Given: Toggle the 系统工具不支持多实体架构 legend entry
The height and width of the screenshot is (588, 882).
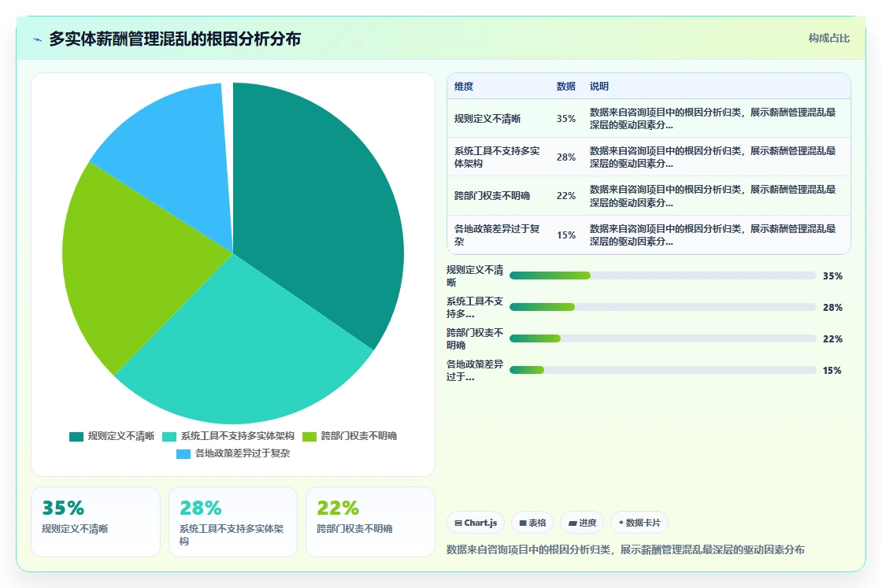Looking at the screenshot, I should [228, 436].
